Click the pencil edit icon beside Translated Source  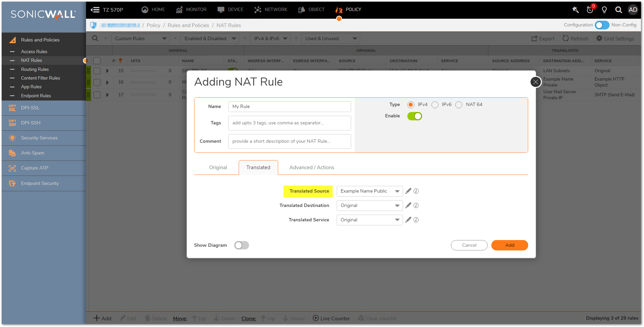point(408,191)
